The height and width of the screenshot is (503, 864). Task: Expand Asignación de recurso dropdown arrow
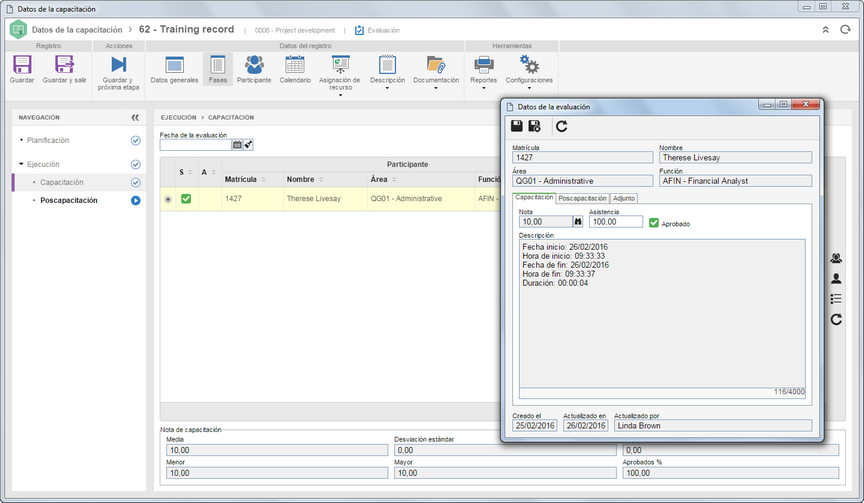click(x=340, y=95)
